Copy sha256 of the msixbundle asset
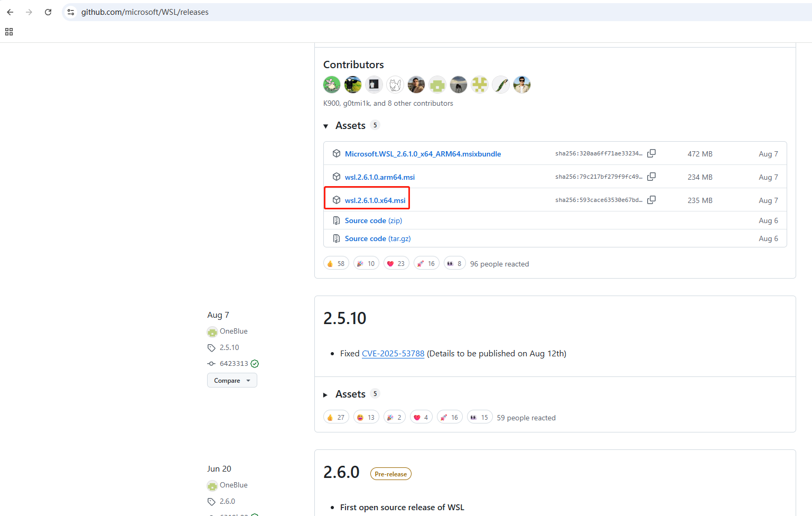The image size is (812, 516). 651,153
